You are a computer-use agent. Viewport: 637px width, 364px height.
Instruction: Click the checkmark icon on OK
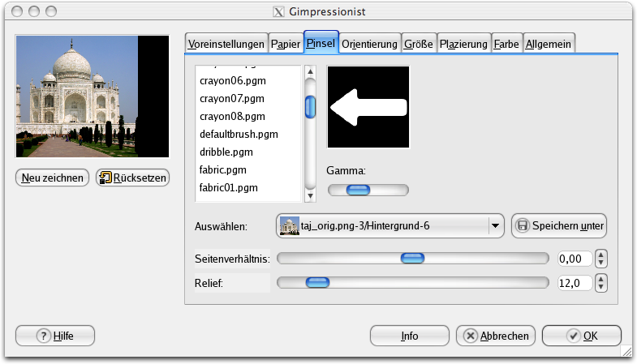pyautogui.click(x=573, y=336)
